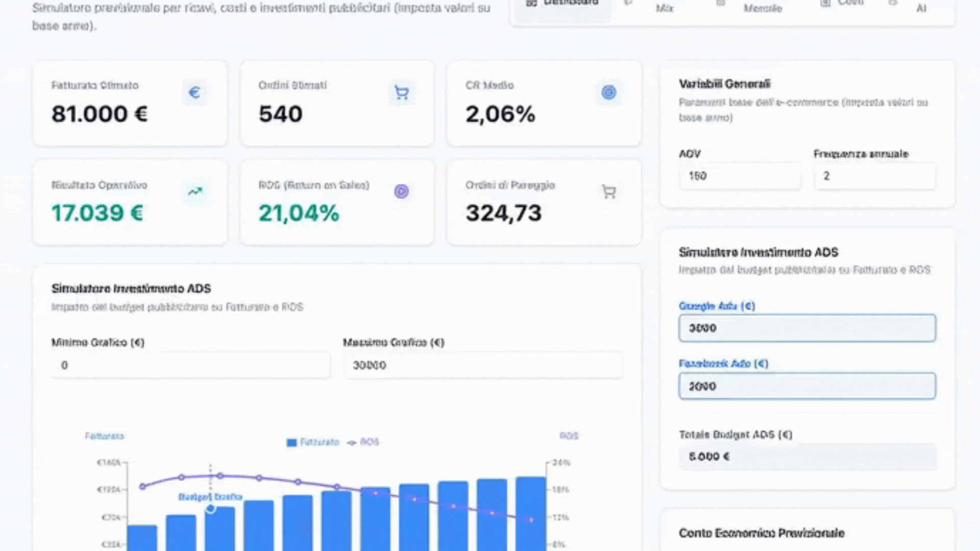
Task: Click the Fatturato legend square in chart
Action: click(291, 442)
